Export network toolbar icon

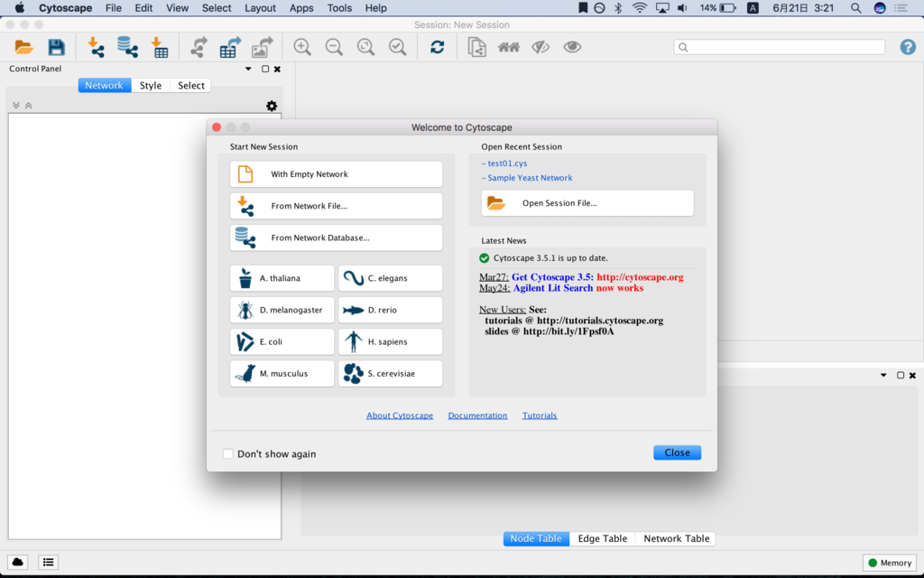click(x=199, y=47)
